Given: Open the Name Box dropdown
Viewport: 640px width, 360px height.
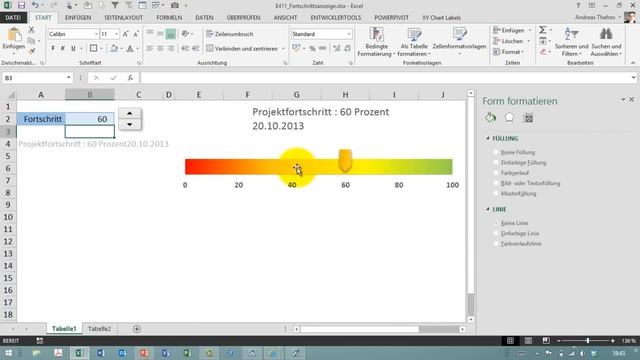Looking at the screenshot, I should pyautogui.click(x=68, y=78).
